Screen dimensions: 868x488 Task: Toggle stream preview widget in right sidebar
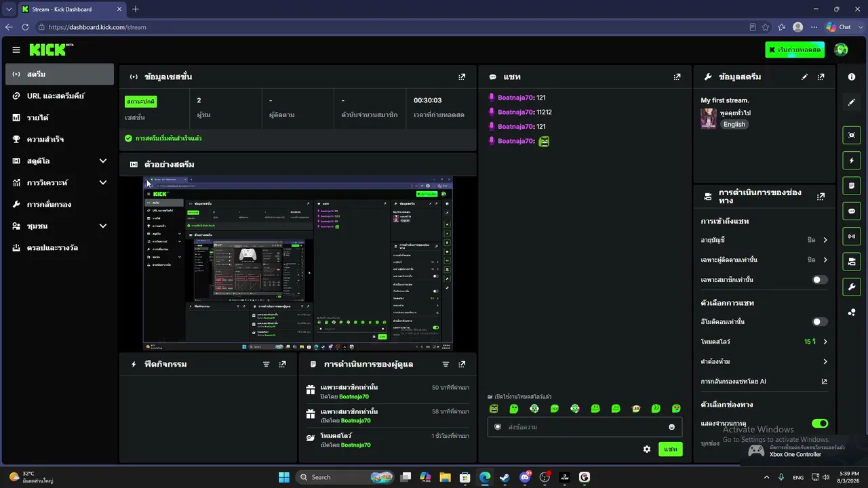[852, 135]
